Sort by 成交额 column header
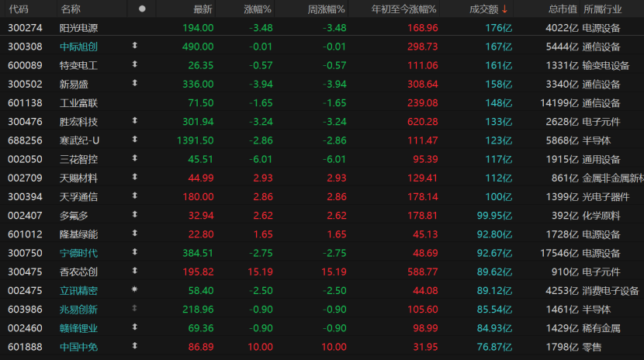Image resolution: width=644 pixels, height=360 pixels. click(x=484, y=9)
